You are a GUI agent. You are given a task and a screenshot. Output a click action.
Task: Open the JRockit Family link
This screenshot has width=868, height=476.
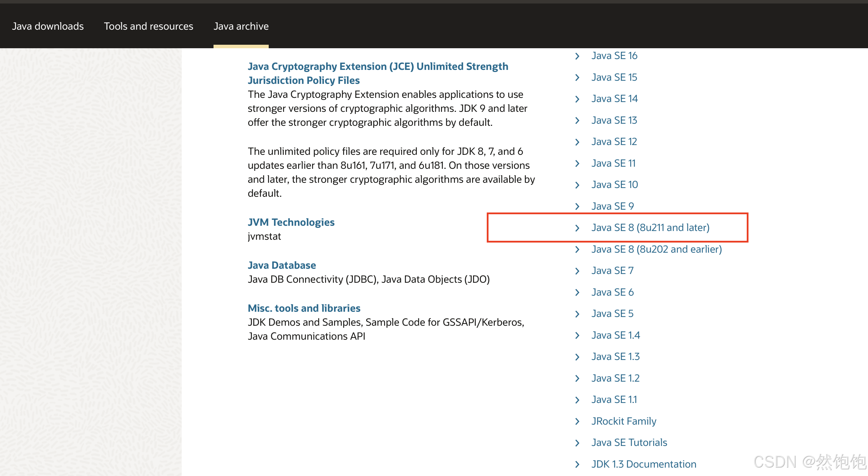[624, 421]
